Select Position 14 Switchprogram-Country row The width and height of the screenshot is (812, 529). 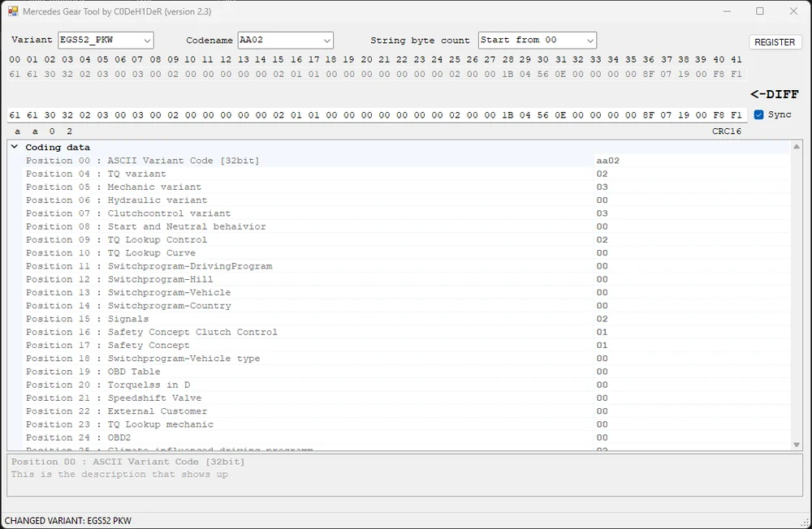[x=407, y=306]
